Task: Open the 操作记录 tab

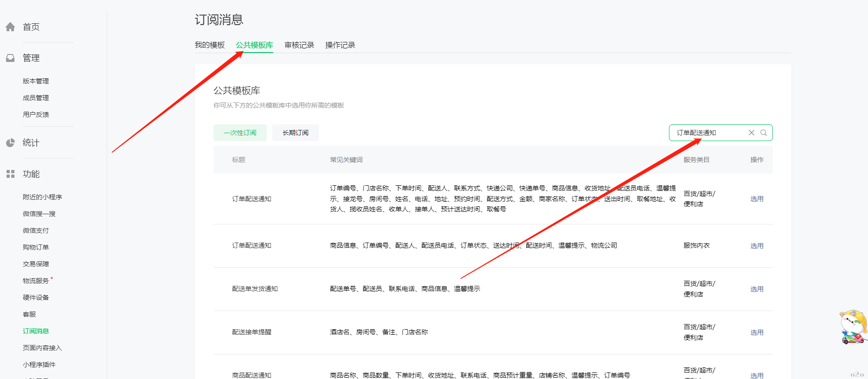Action: coord(340,45)
